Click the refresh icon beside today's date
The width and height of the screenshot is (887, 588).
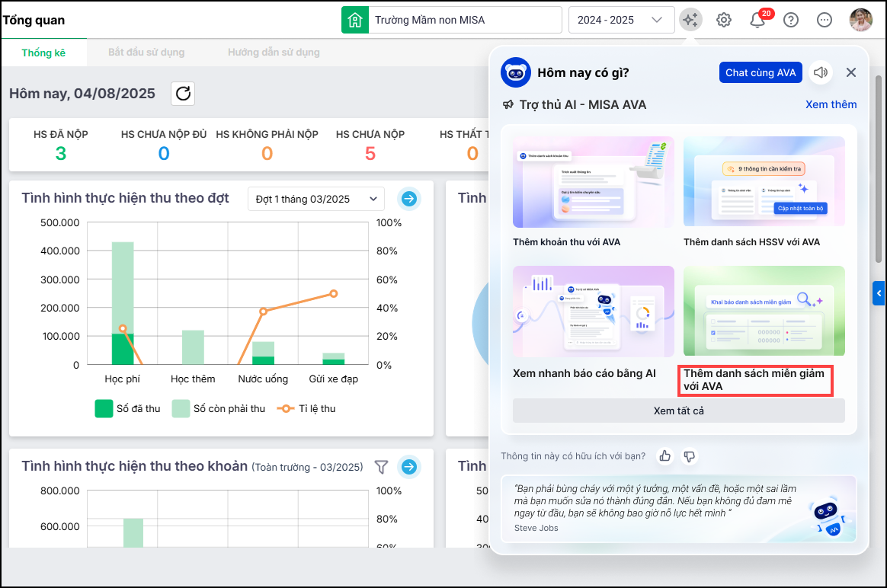[x=183, y=94]
